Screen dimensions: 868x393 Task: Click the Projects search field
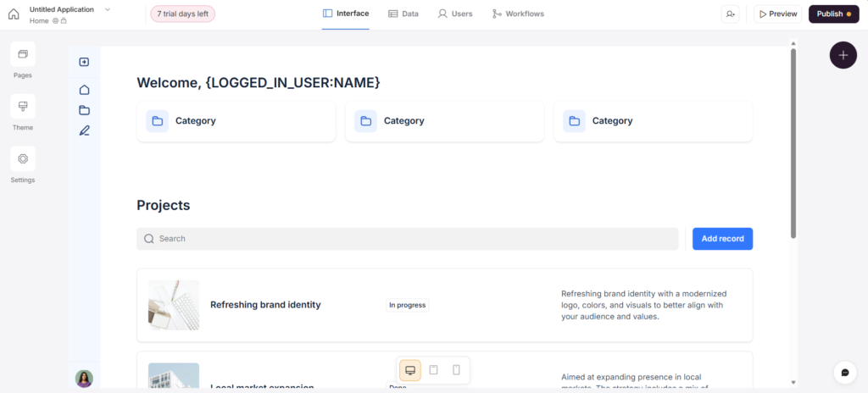(x=407, y=239)
